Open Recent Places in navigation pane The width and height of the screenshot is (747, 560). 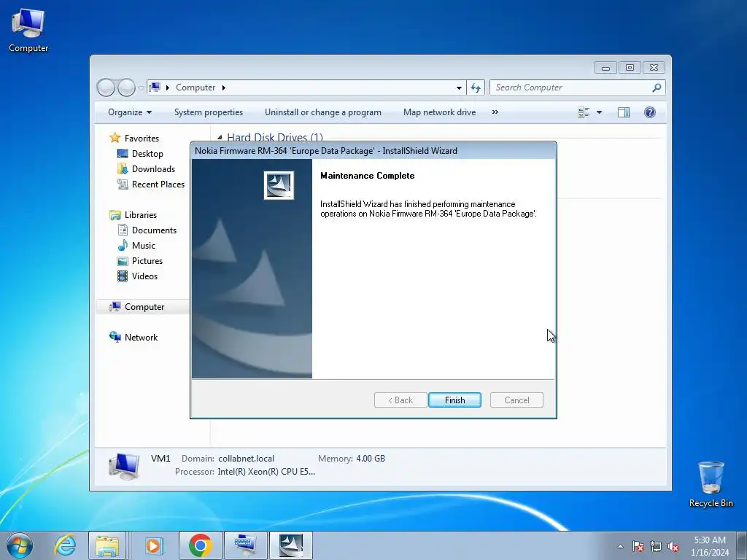[x=158, y=184]
